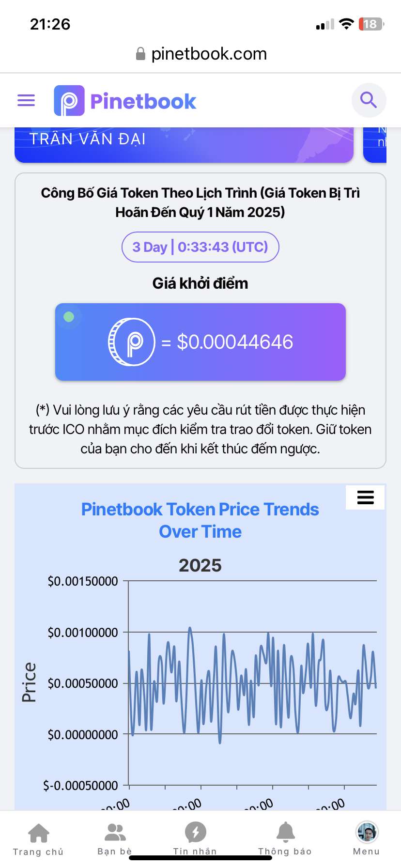Go to Trang chủ home tab
Image resolution: width=401 pixels, height=868 pixels.
pos(38,838)
